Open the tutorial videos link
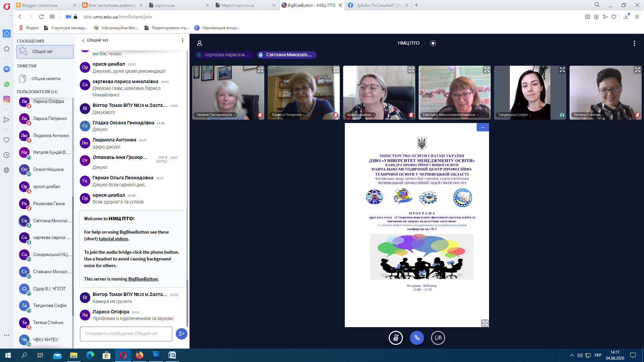 (113, 239)
